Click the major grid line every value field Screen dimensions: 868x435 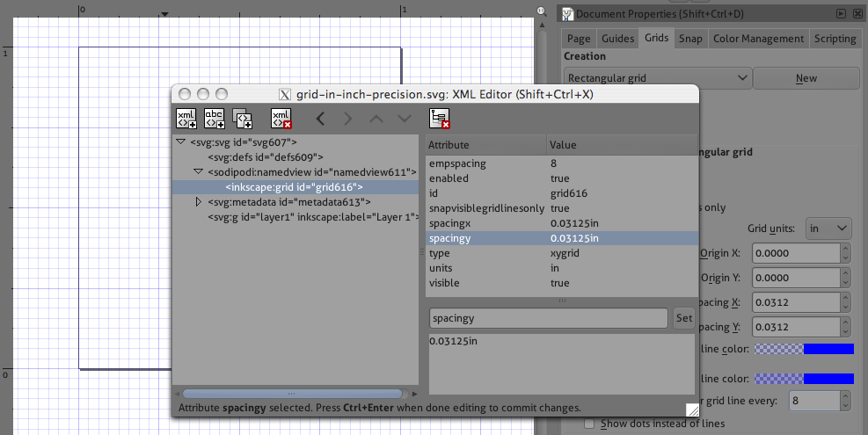[815, 401]
